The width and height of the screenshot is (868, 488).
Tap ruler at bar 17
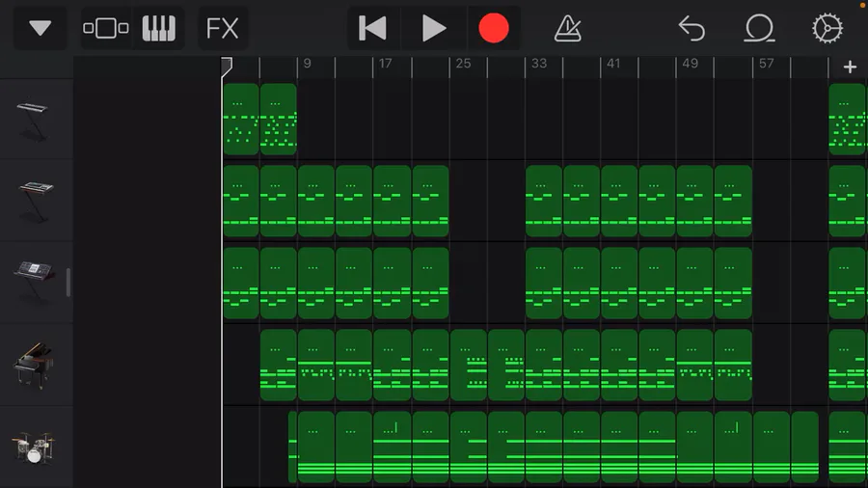tap(385, 64)
